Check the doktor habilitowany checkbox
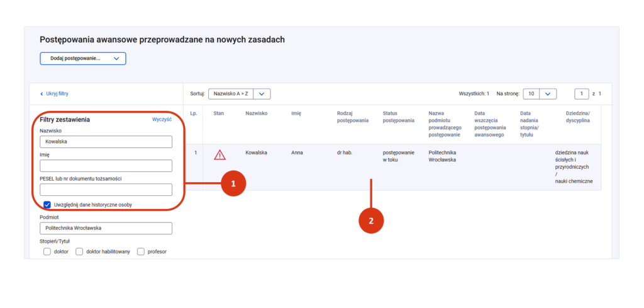This screenshot has height=308, width=644. click(79, 251)
